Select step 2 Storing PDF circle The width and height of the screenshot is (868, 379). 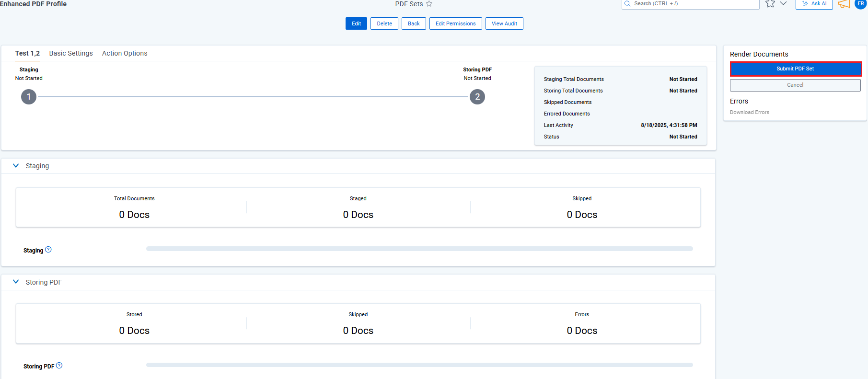point(477,97)
